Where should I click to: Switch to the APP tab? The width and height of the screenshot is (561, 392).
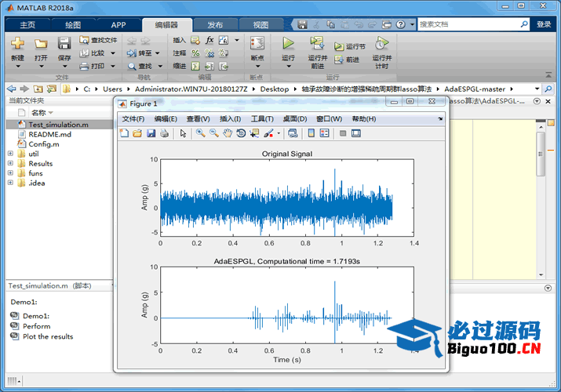click(x=118, y=24)
